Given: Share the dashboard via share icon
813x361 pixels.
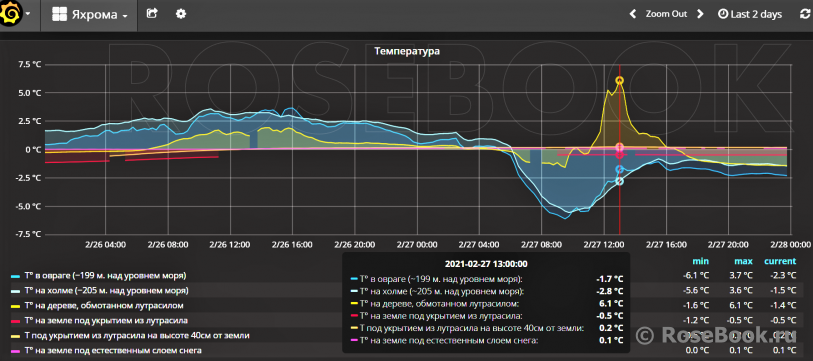Looking at the screenshot, I should pyautogui.click(x=152, y=13).
